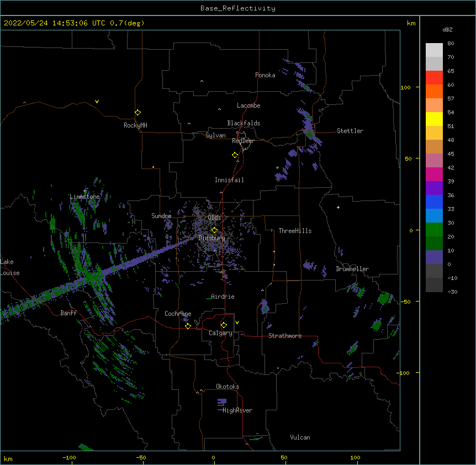476x465 pixels.
Task: Select the blue 36 dBZ legend swatch
Action: pos(434,202)
